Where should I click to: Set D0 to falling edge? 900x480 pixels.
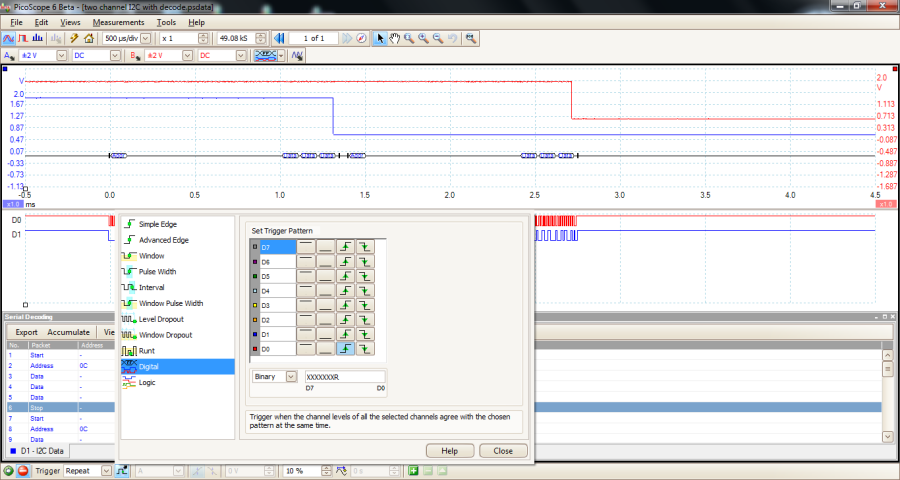(x=365, y=348)
